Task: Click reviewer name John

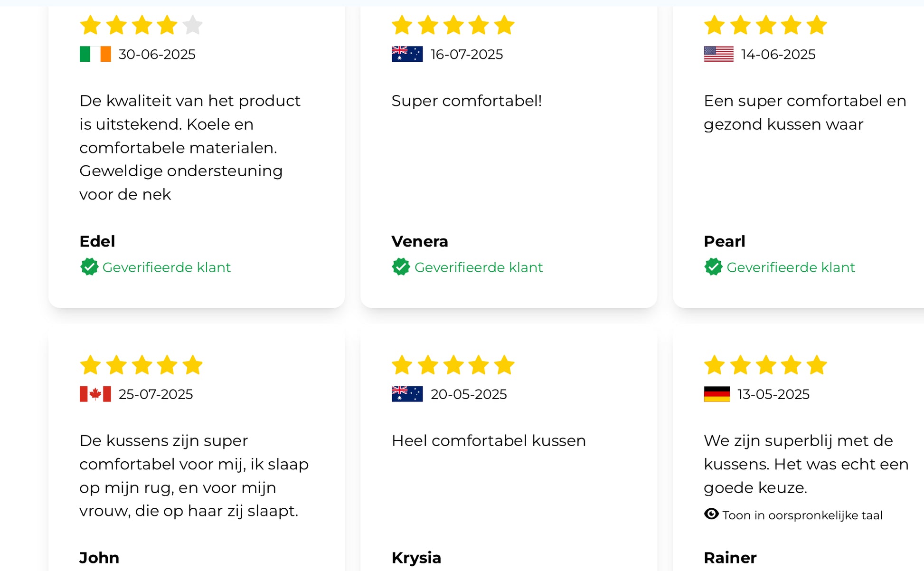Action: [x=99, y=558]
